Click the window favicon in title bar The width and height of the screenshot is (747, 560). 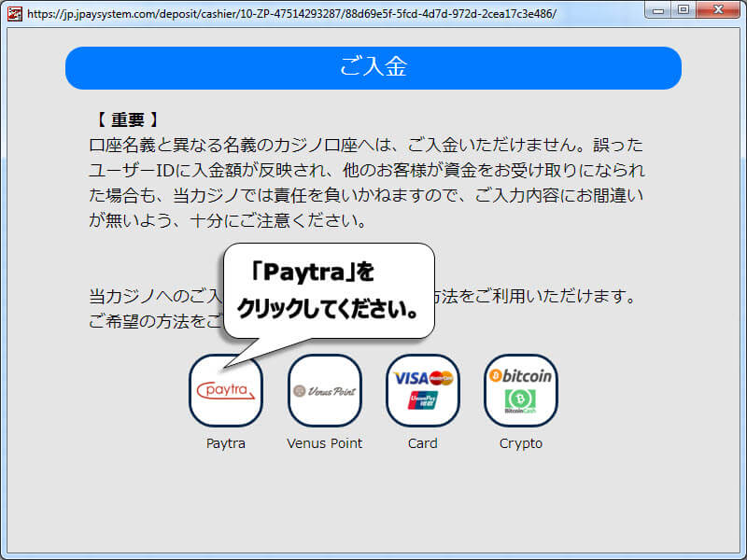14,14
